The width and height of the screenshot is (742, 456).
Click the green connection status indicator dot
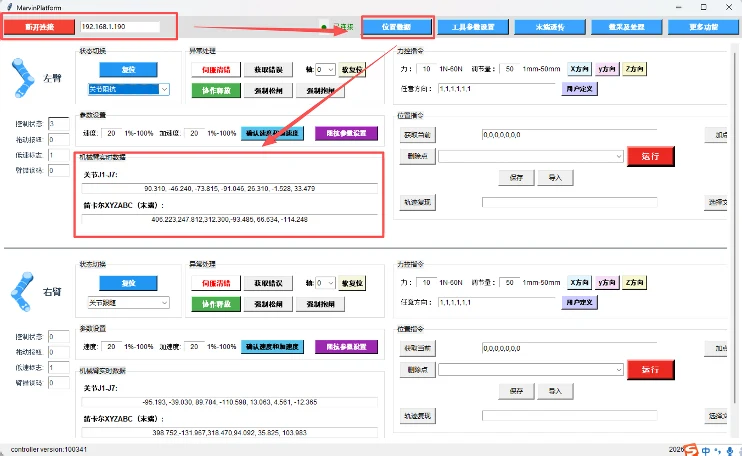click(324, 27)
